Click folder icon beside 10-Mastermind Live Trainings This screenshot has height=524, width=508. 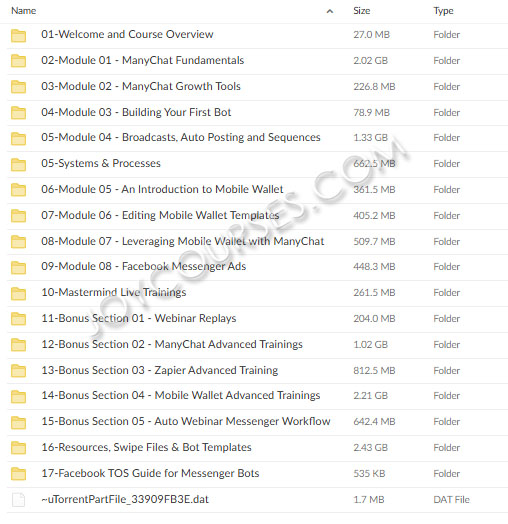pyautogui.click(x=18, y=293)
